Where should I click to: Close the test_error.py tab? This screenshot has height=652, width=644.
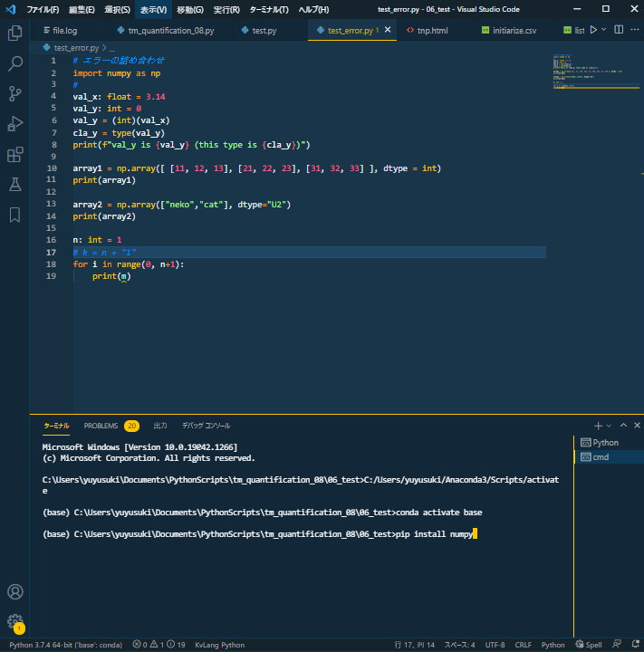[388, 30]
